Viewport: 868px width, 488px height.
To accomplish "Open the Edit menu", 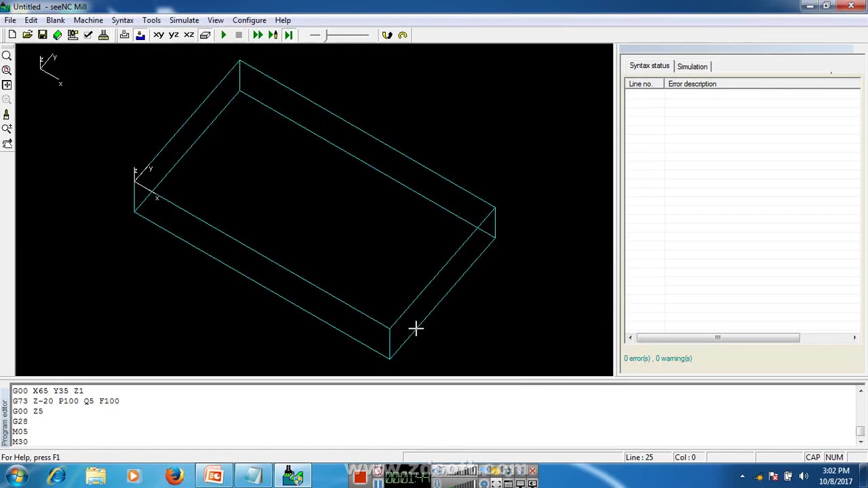I will click(x=31, y=20).
